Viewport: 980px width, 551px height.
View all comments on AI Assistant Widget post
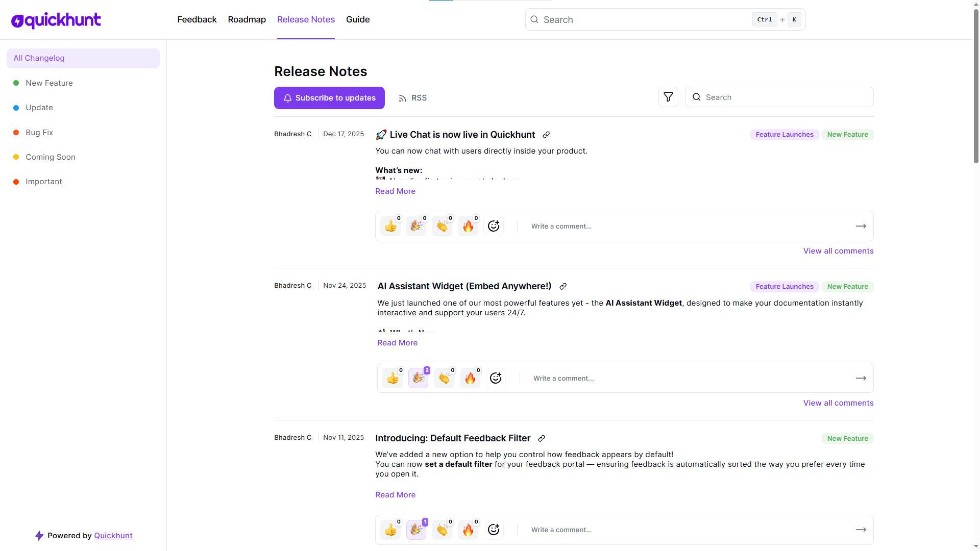point(838,403)
